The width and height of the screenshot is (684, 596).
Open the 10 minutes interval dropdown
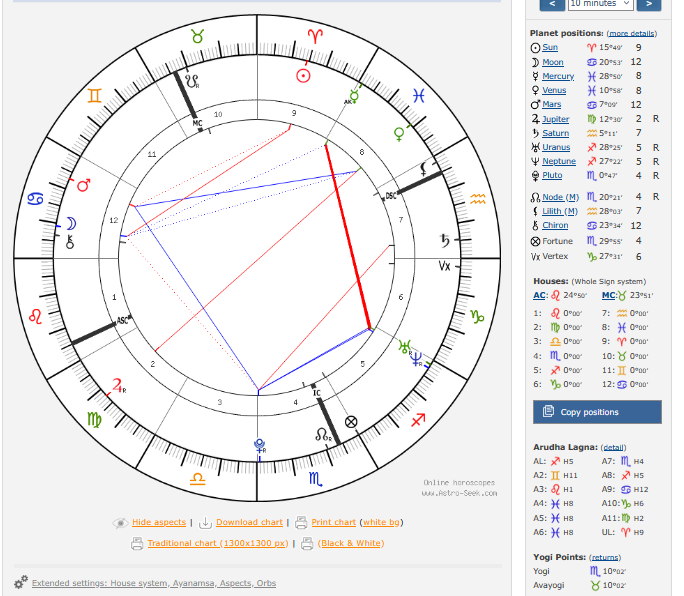(x=600, y=4)
